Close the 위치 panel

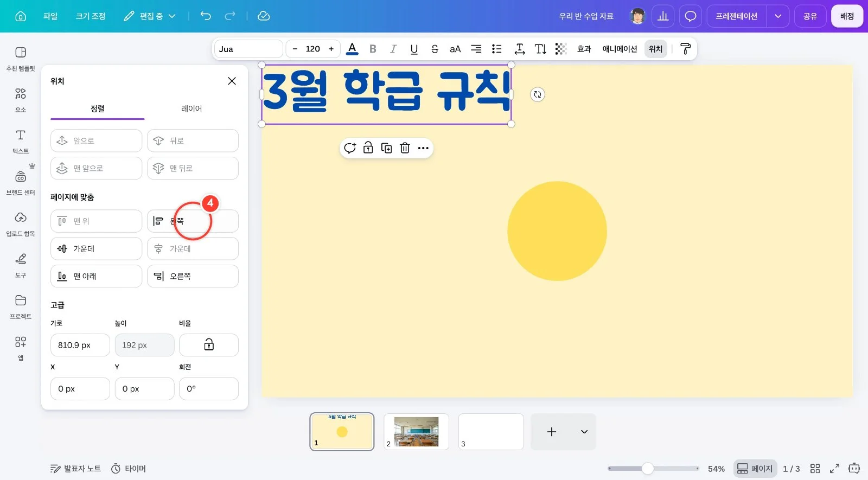tap(232, 81)
